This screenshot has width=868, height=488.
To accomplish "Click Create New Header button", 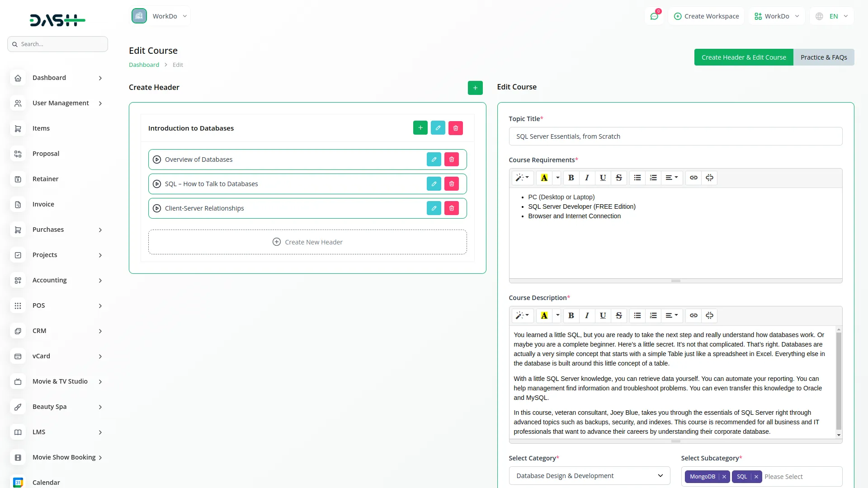I will coord(307,242).
